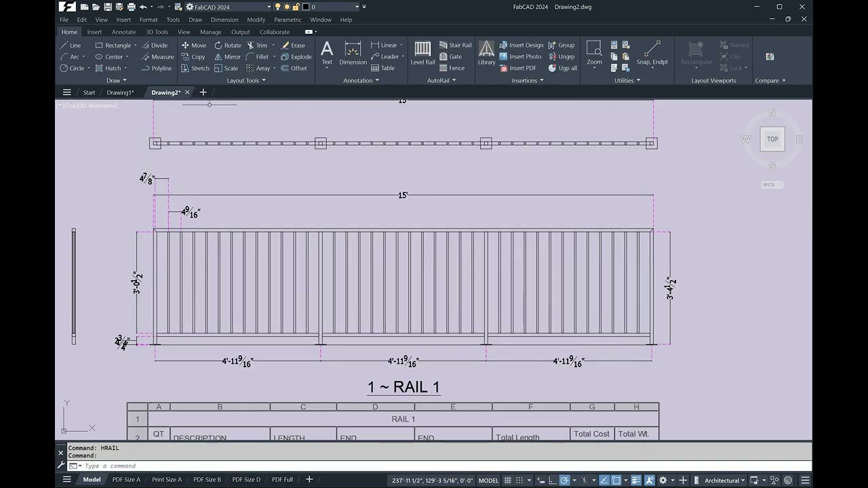Select the Rectangle tool

tap(113, 45)
